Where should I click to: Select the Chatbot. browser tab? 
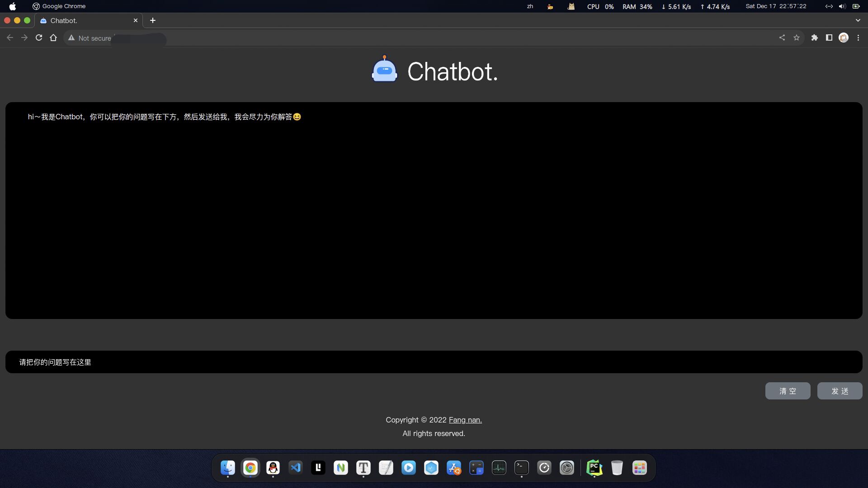point(86,21)
